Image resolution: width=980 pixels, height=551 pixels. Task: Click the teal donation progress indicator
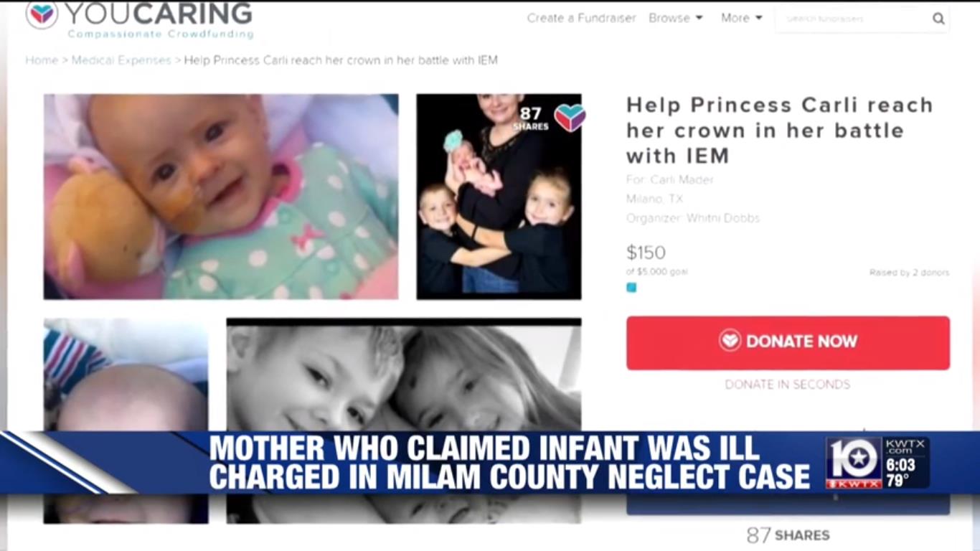[631, 288]
